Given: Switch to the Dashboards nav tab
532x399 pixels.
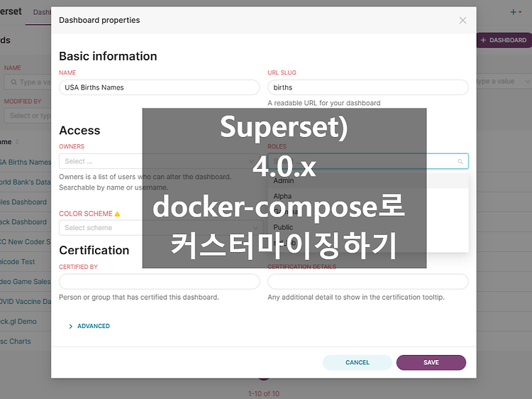Looking at the screenshot, I should (x=42, y=12).
